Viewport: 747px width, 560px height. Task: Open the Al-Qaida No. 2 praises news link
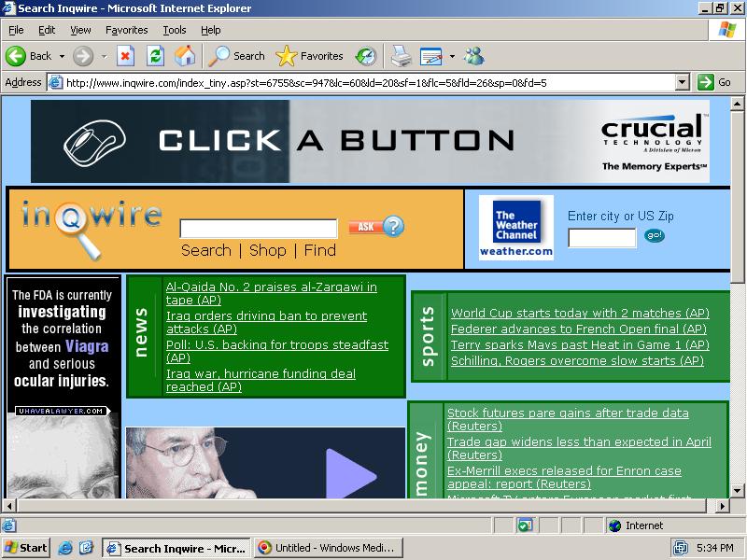271,293
